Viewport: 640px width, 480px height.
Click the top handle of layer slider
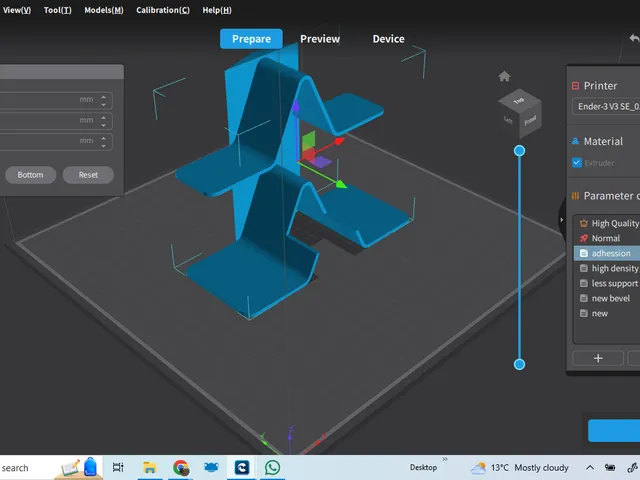point(519,151)
